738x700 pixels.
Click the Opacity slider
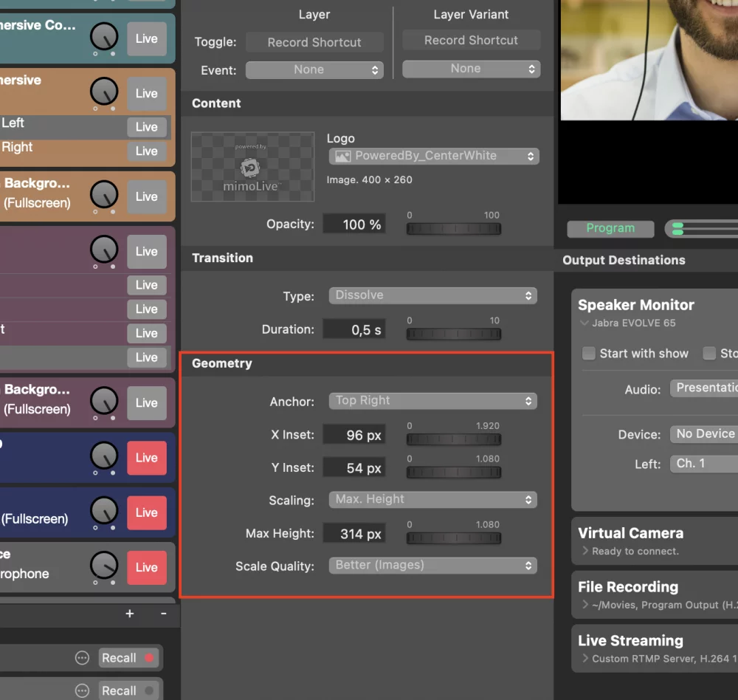[454, 229]
